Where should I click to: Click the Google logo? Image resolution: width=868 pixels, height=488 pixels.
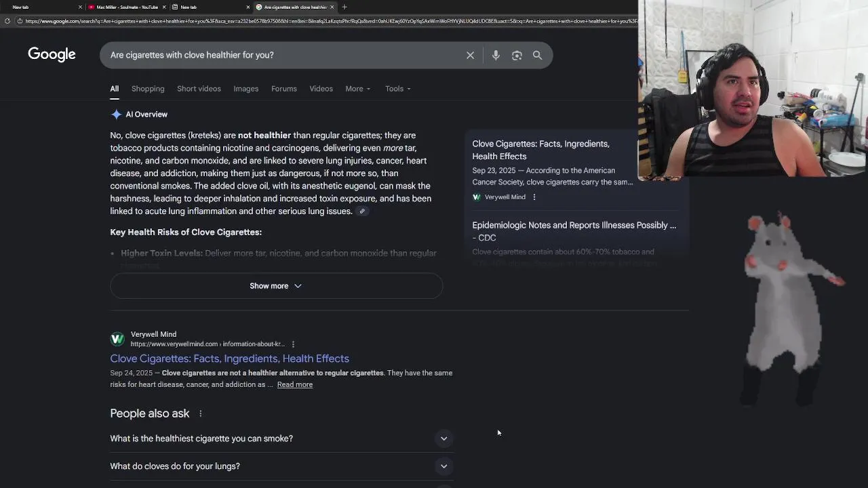pyautogui.click(x=52, y=54)
